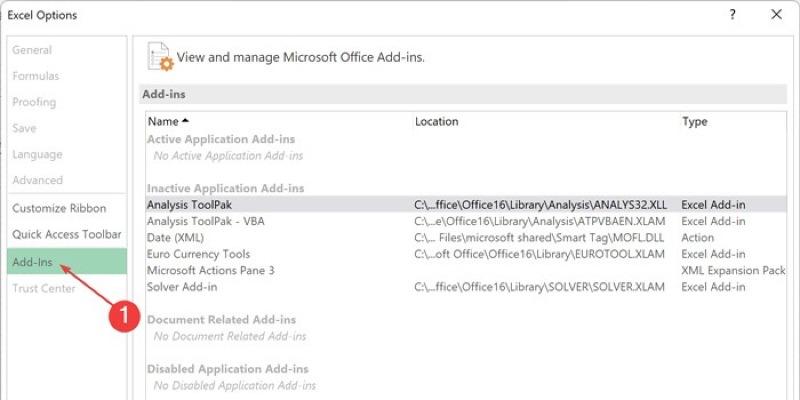Click the SOLVER.XLAM location path
Screen dimensions: 800x400
pos(539,287)
